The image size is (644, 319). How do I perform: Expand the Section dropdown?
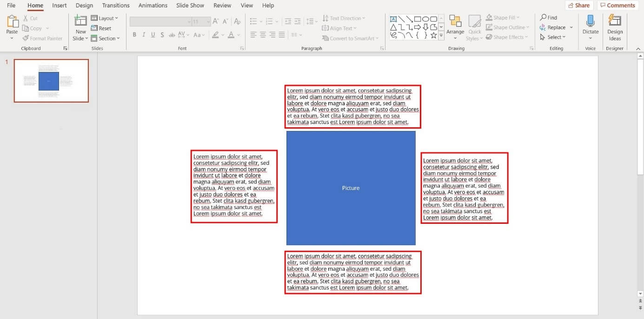[x=106, y=39]
